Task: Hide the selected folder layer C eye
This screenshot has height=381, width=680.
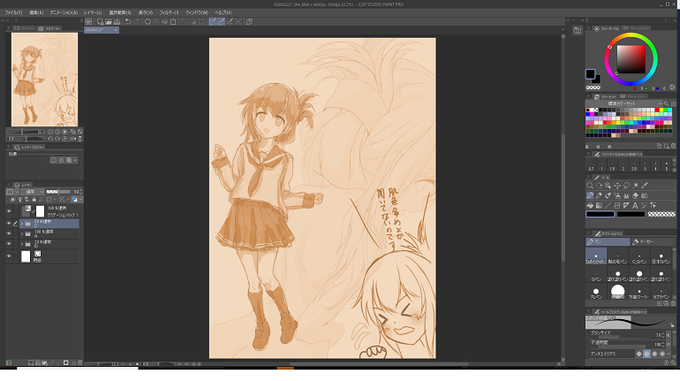Action: click(x=9, y=224)
